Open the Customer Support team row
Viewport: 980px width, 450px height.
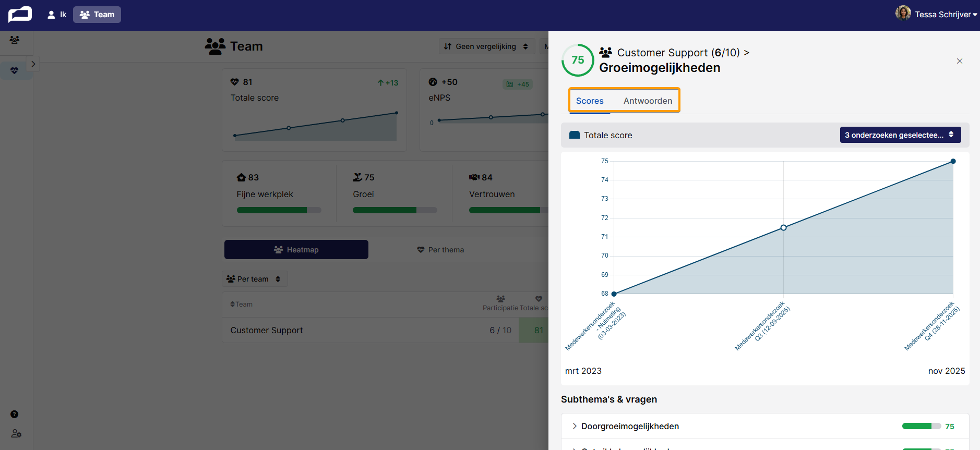click(x=385, y=330)
